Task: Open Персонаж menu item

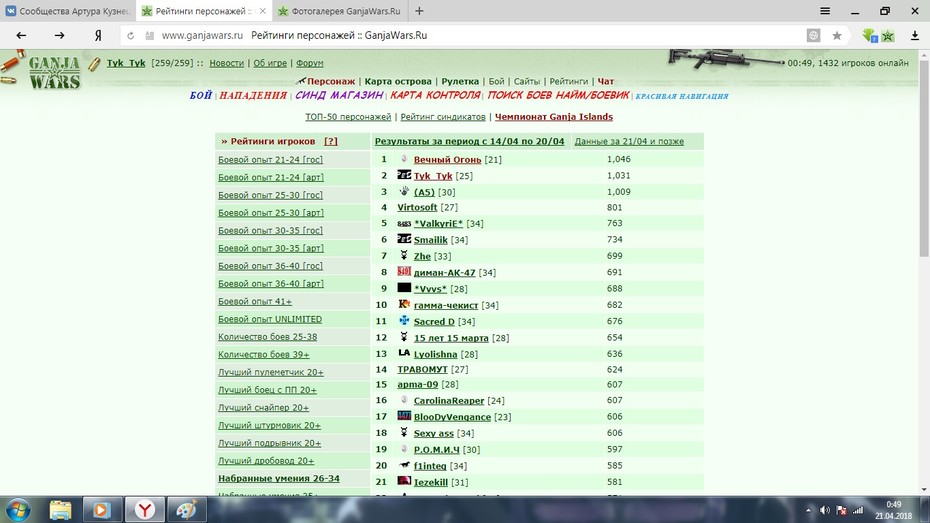Action: (330, 81)
